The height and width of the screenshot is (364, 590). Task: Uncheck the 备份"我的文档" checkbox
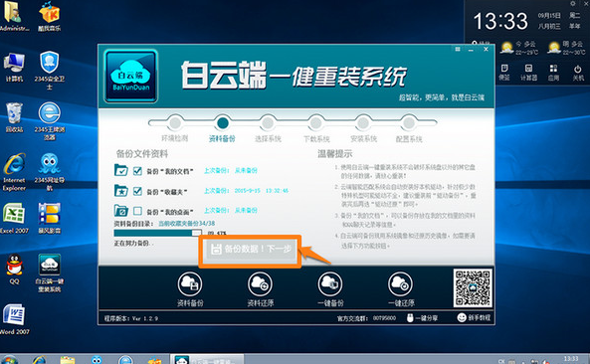pos(137,171)
